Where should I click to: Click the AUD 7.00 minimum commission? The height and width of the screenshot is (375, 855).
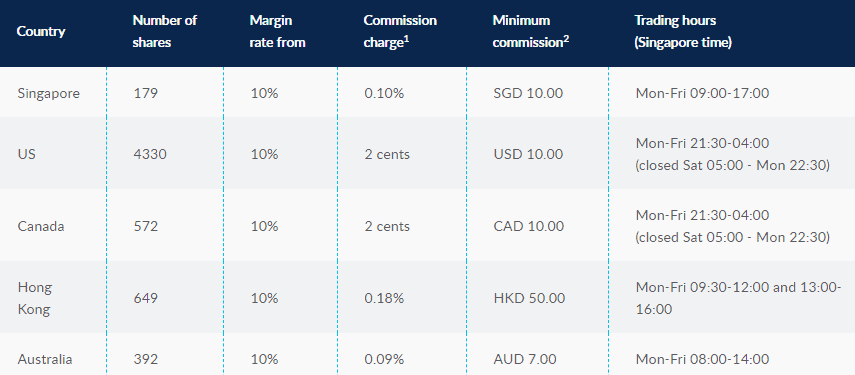tap(525, 359)
